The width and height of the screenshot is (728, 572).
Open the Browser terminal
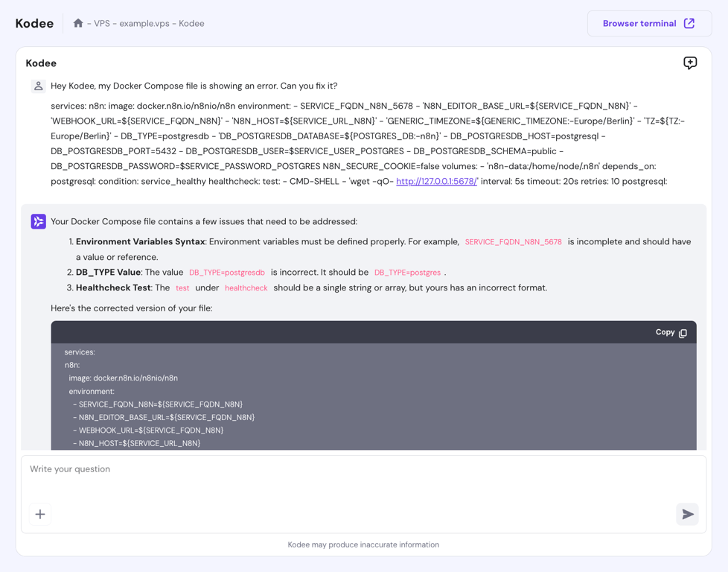[648, 23]
